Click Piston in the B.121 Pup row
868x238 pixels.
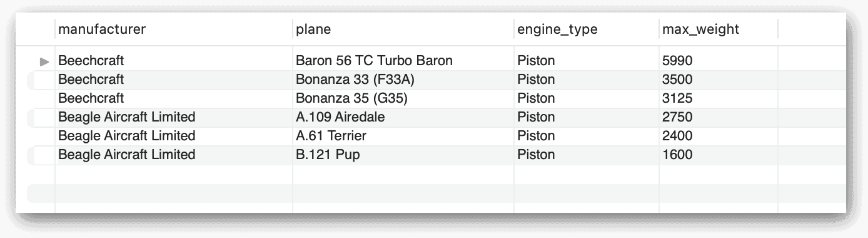[x=536, y=155]
